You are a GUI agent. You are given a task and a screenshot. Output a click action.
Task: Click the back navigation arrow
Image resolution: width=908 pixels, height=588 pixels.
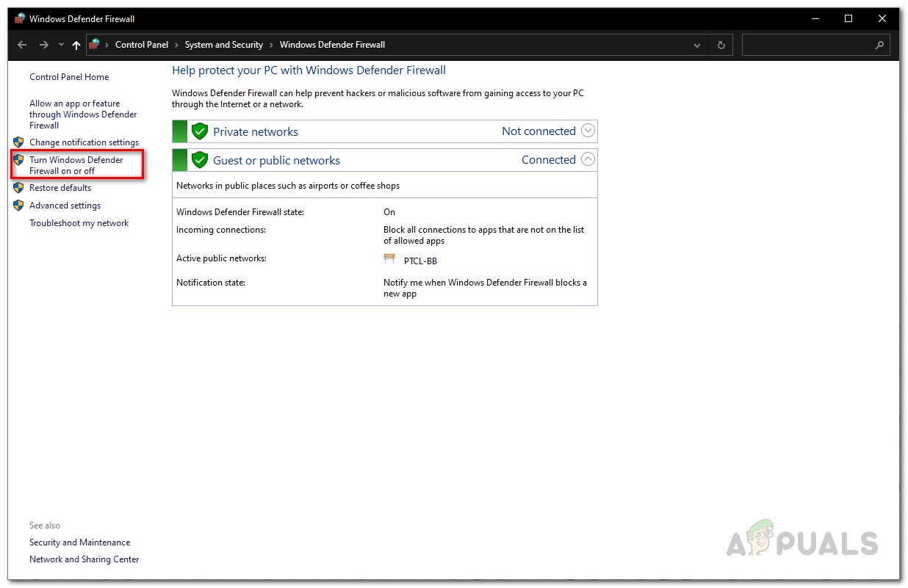(21, 45)
